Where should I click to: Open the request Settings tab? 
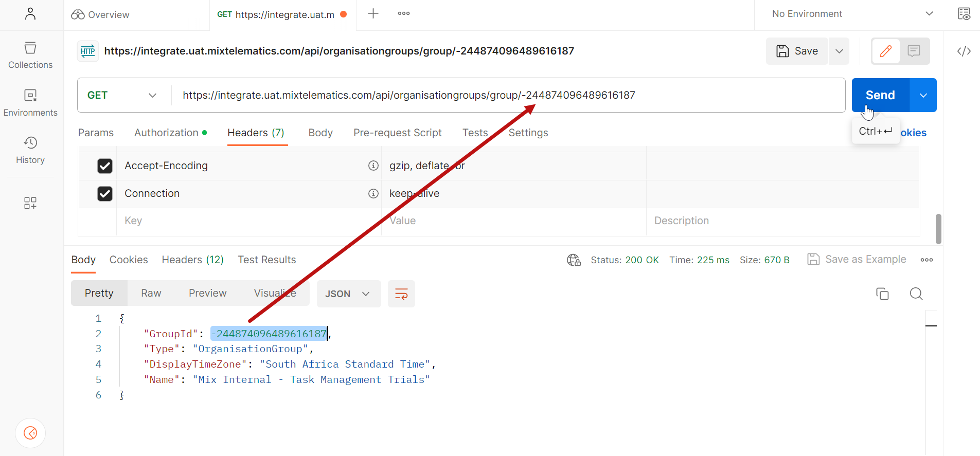tap(528, 133)
